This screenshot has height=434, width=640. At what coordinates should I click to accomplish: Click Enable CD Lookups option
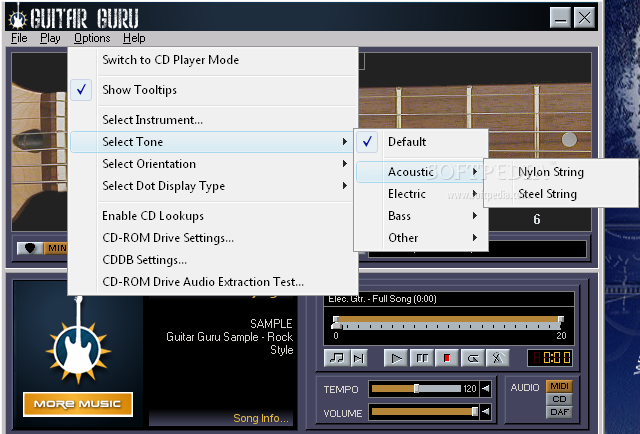[x=212, y=216]
